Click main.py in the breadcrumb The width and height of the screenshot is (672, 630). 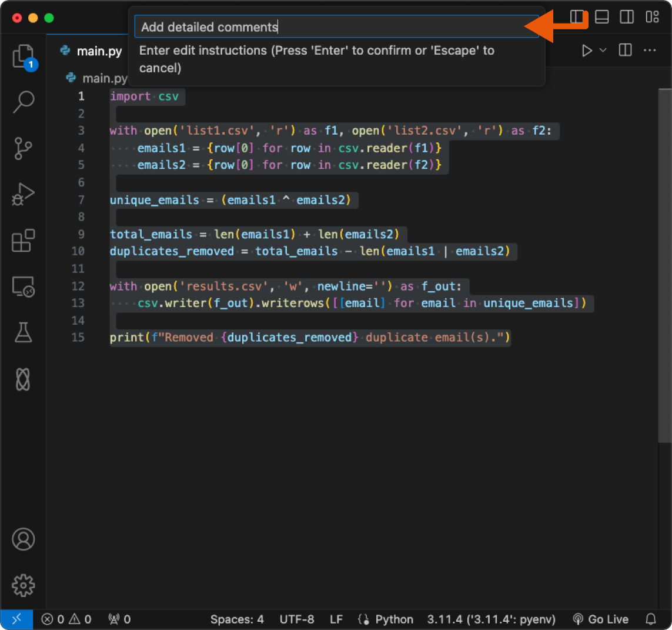tap(105, 78)
